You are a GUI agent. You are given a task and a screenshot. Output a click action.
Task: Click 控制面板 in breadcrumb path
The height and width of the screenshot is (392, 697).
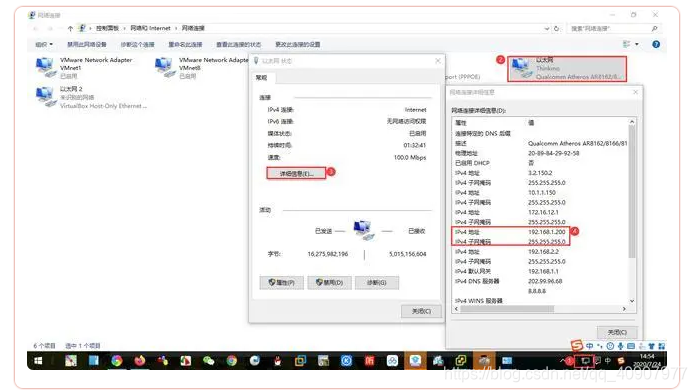108,28
